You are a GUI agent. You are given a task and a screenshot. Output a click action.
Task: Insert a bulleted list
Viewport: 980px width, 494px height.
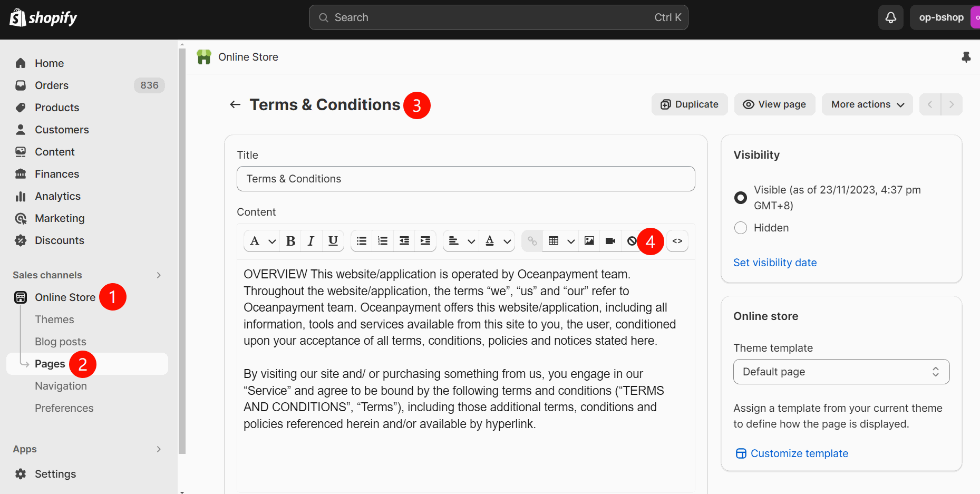pos(362,241)
